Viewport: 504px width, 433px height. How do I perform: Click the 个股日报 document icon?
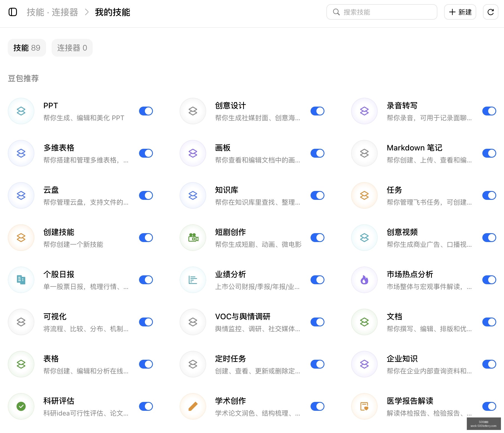[x=21, y=280]
